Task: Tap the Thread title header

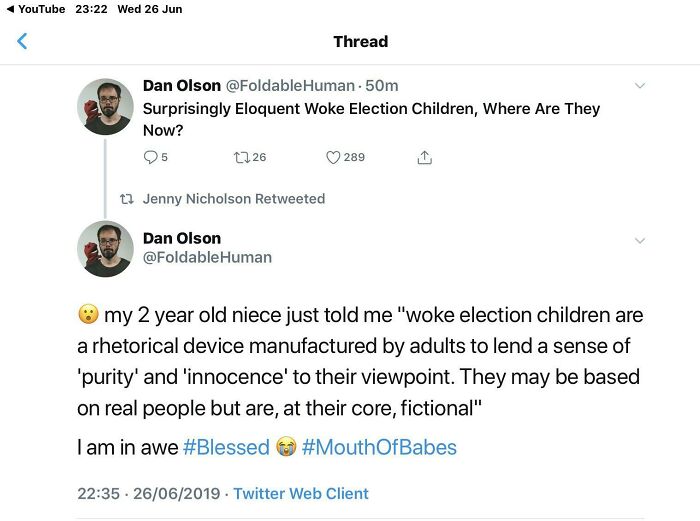Action: [x=360, y=42]
